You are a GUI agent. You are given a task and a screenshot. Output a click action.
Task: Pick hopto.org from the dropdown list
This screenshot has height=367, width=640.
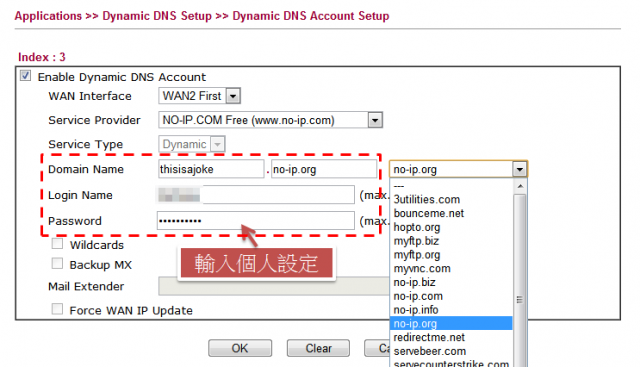click(x=451, y=227)
